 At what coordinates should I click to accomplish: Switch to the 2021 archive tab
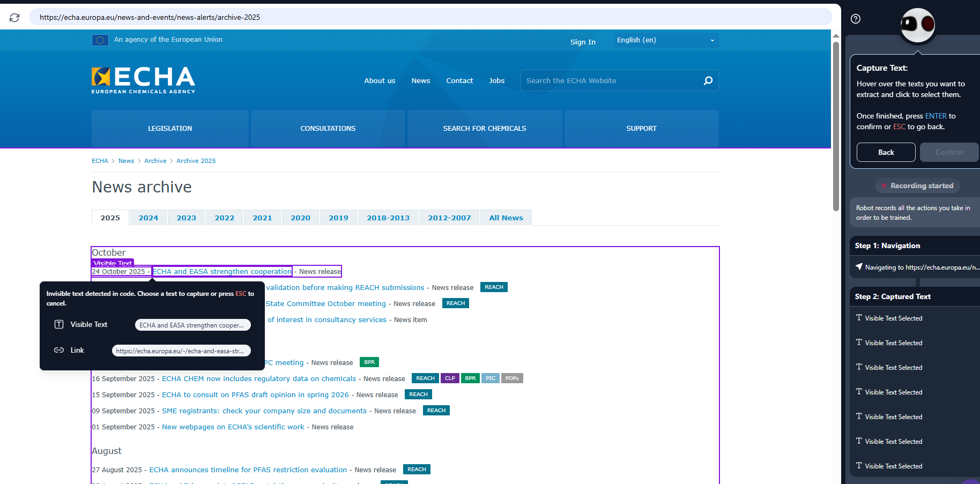(x=263, y=218)
